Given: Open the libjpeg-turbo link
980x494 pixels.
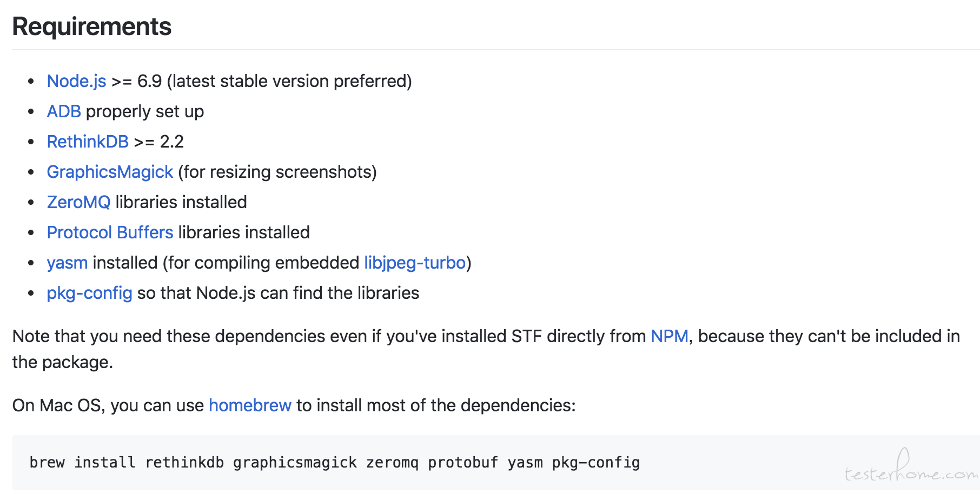Looking at the screenshot, I should (x=415, y=263).
